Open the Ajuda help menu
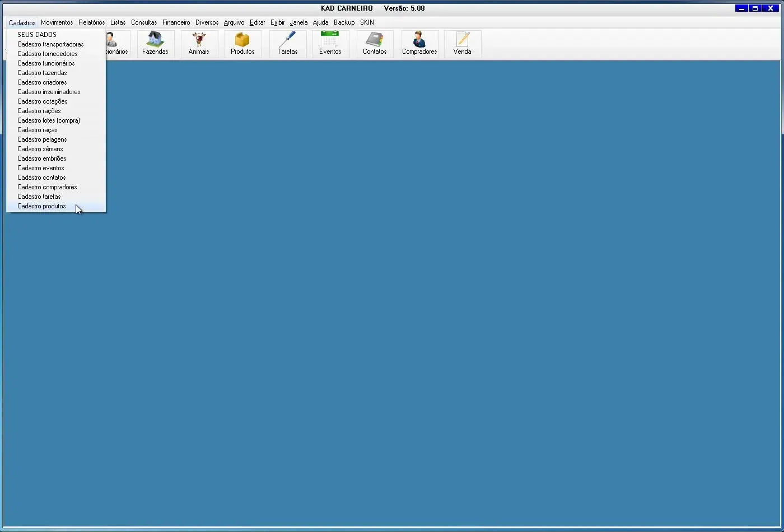Screen dimensions: 784x532 [320, 22]
